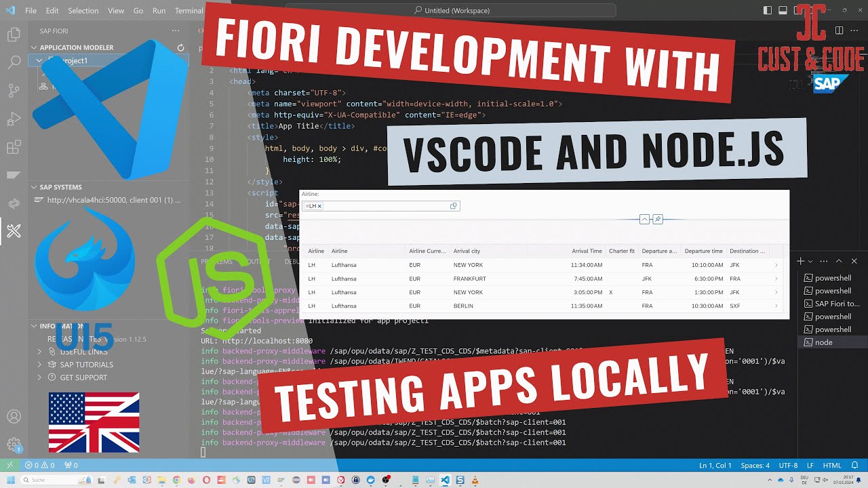868x488 pixels.
Task: Click the Untitled (Workspace) command center search
Action: pos(451,10)
